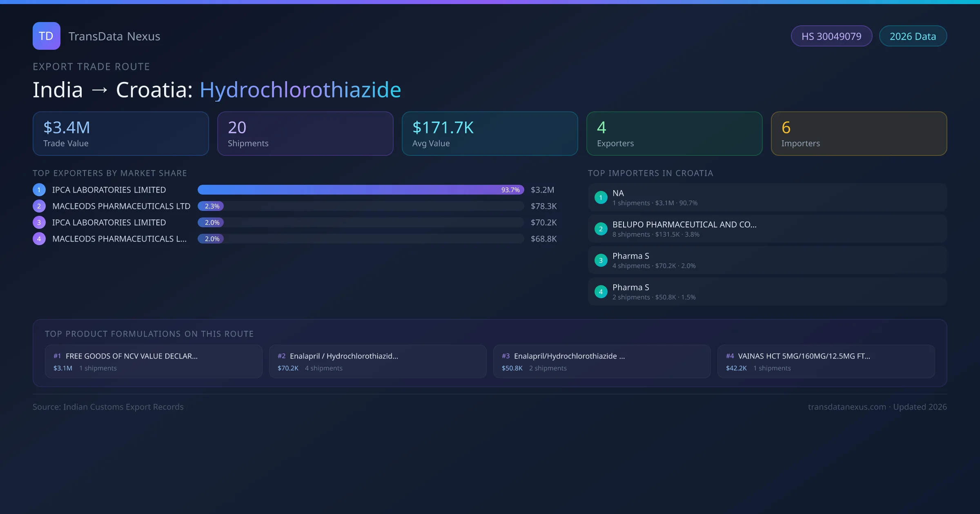Image resolution: width=980 pixels, height=514 pixels.
Task: Open the $3.4M Trade Value card
Action: tap(120, 133)
